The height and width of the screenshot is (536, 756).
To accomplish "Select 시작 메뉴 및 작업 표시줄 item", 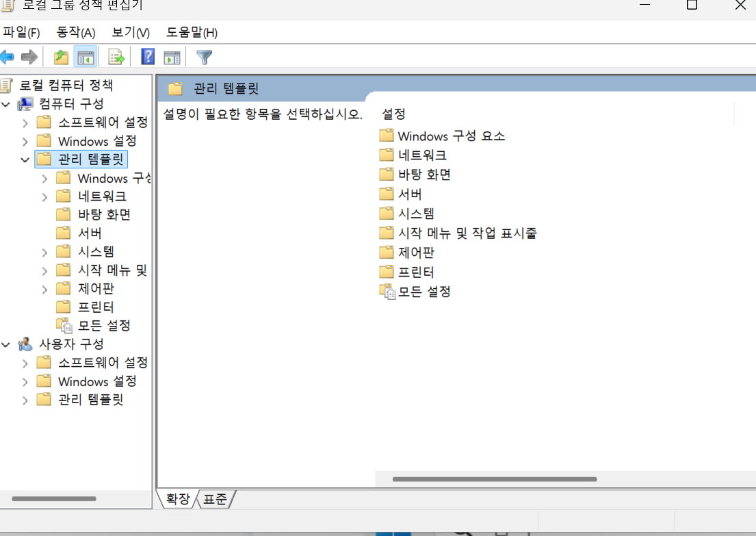I will tap(467, 233).
